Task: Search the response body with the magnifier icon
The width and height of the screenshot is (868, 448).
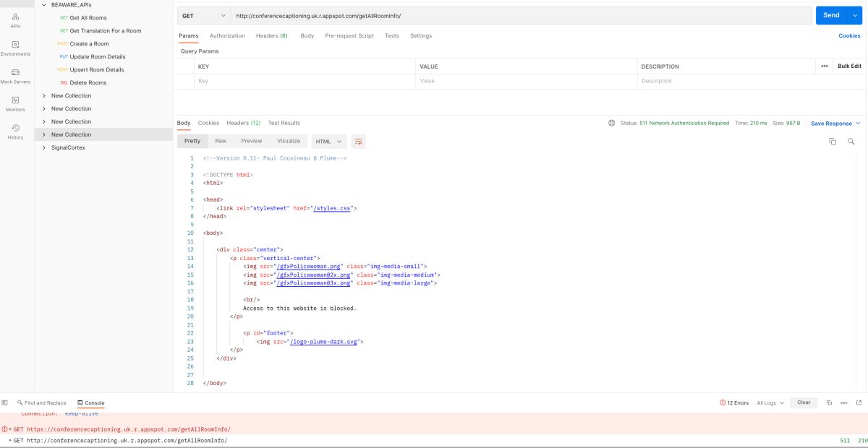Action: (x=851, y=141)
